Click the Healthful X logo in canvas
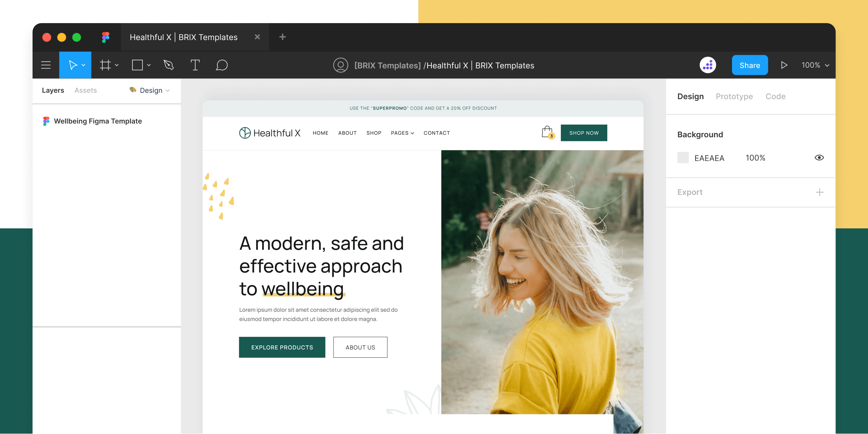The image size is (868, 434). click(x=270, y=133)
